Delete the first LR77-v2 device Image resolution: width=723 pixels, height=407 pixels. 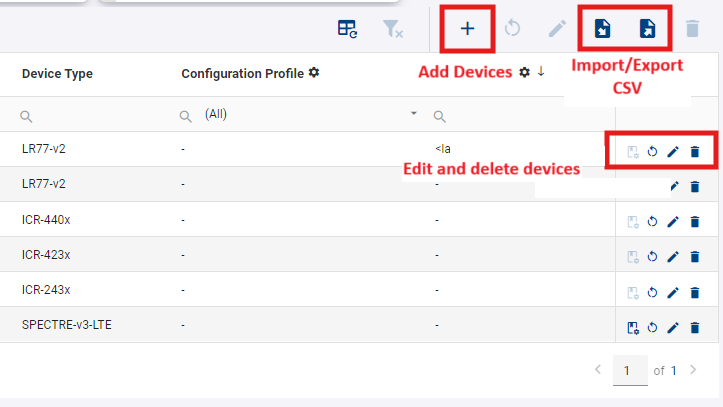695,152
